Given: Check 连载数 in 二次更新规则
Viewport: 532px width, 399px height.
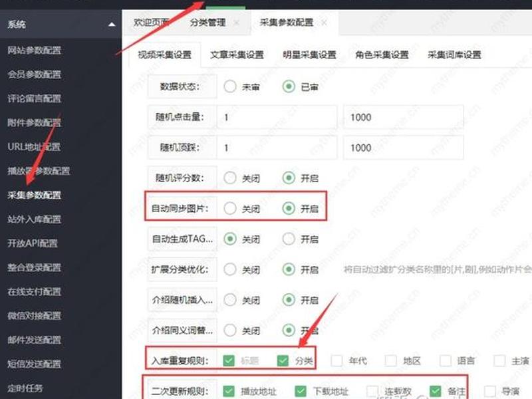Looking at the screenshot, I should pyautogui.click(x=372, y=391).
